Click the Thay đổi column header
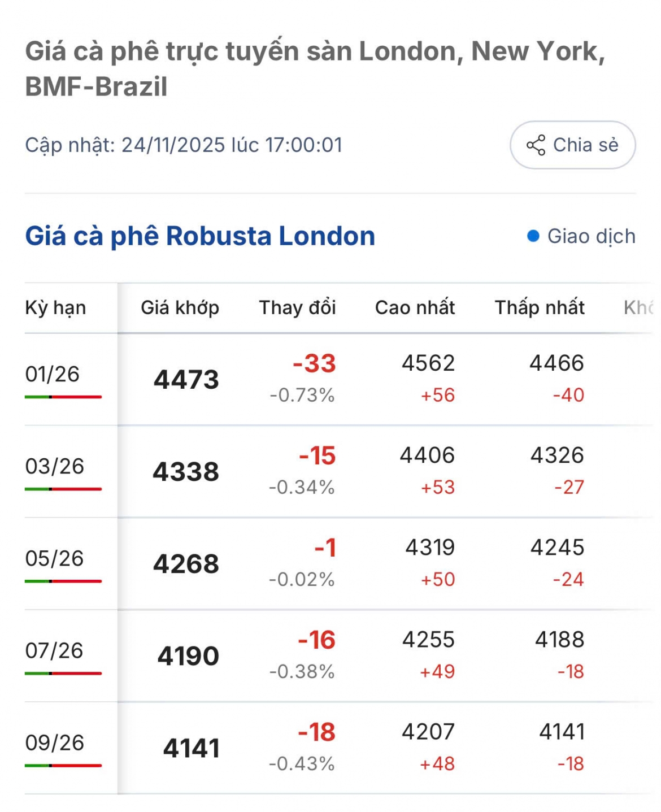 [x=297, y=308]
